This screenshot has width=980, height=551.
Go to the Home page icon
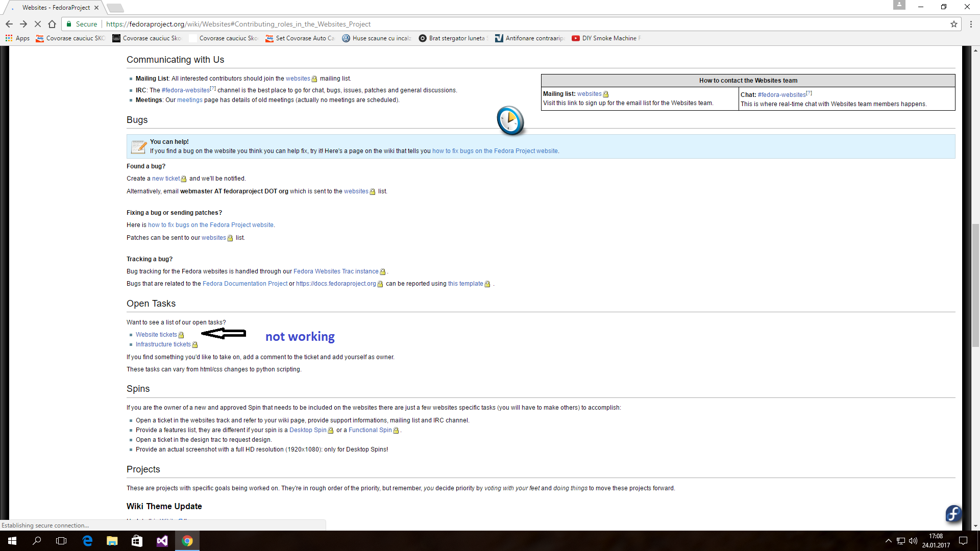[52, 24]
